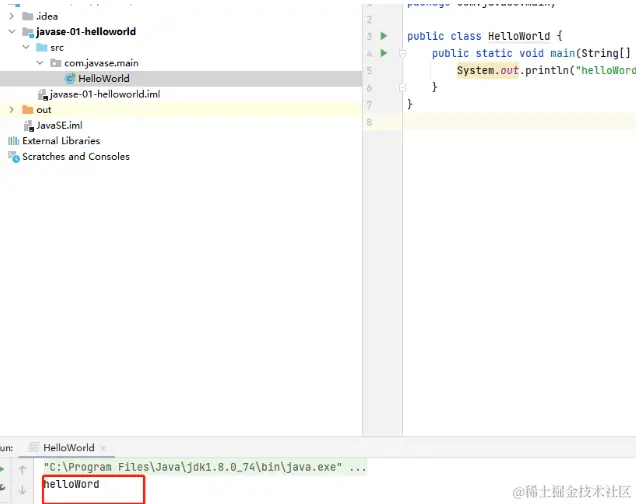Collapse the com.javase.main package
Viewport: 636px width, 504px height.
[x=40, y=63]
